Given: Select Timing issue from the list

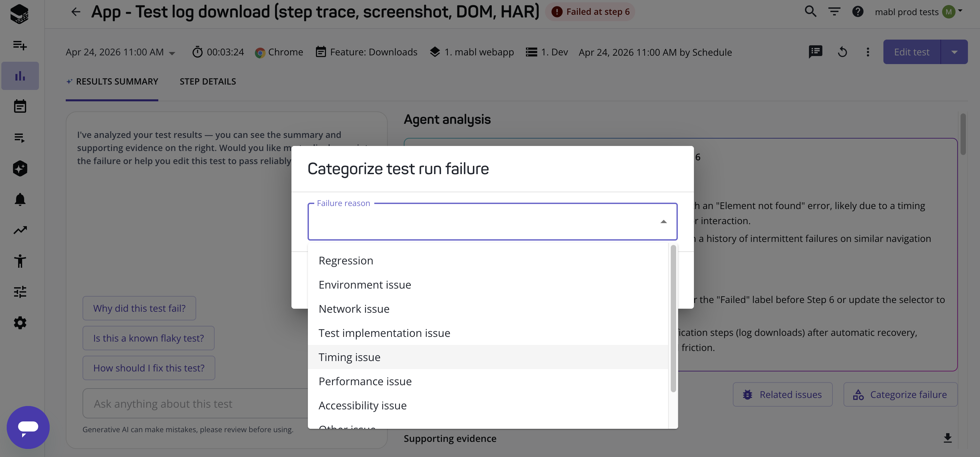Looking at the screenshot, I should 349,357.
